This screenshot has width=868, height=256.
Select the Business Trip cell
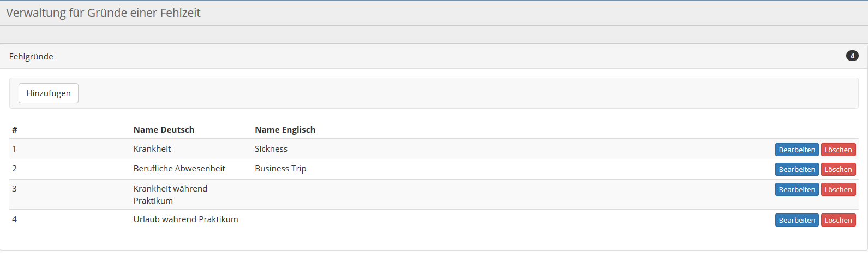(280, 169)
